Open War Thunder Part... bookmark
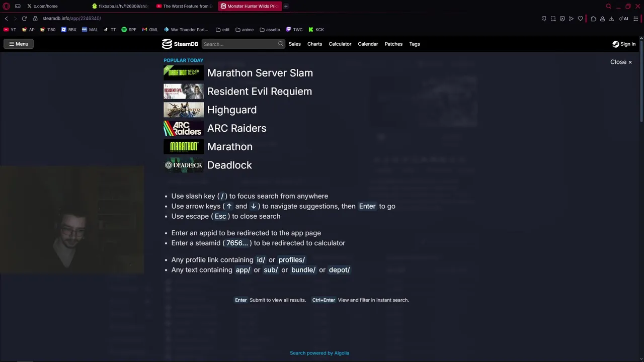This screenshot has height=362, width=644. [x=186, y=30]
